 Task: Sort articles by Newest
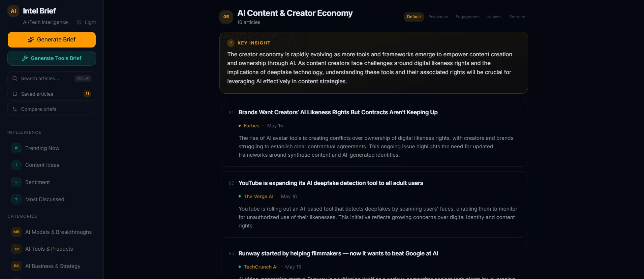pyautogui.click(x=494, y=17)
